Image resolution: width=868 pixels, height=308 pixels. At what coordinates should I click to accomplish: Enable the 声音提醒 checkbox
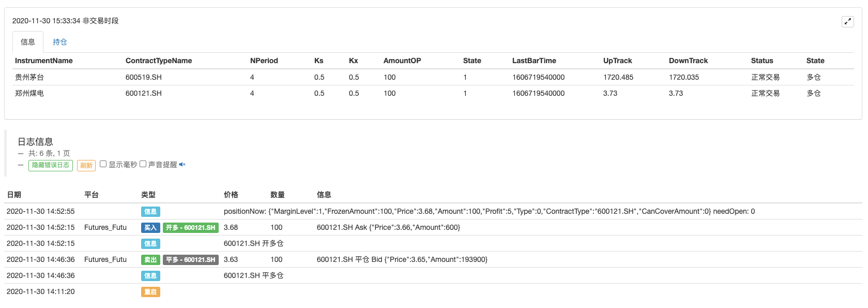(x=143, y=164)
